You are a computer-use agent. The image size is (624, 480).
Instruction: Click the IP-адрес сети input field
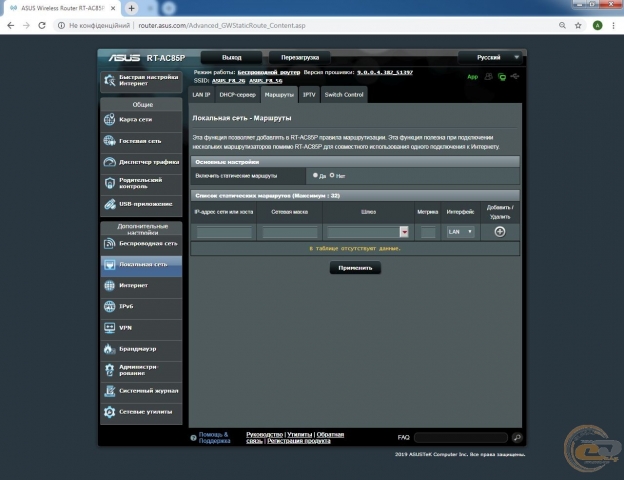click(x=224, y=232)
